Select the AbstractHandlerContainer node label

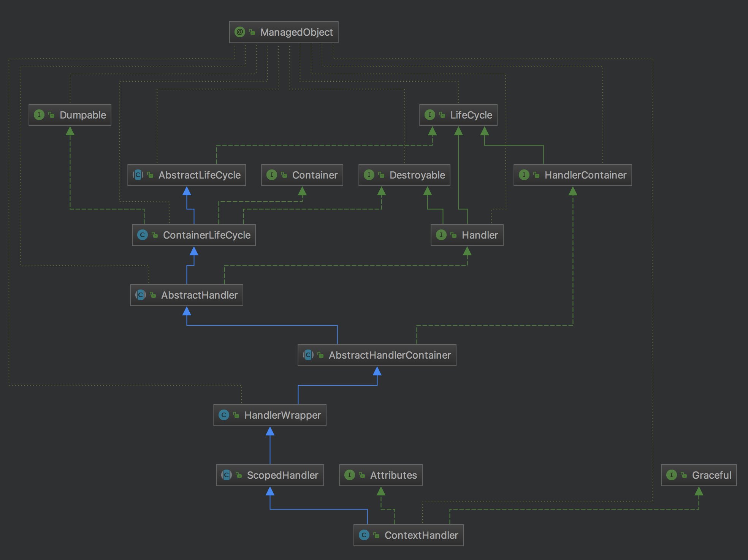pyautogui.click(x=390, y=355)
